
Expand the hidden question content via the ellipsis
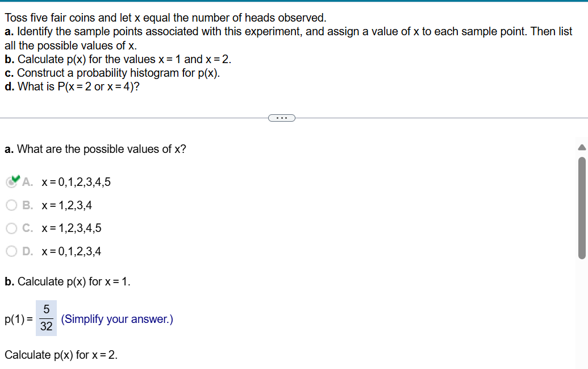tap(282, 117)
